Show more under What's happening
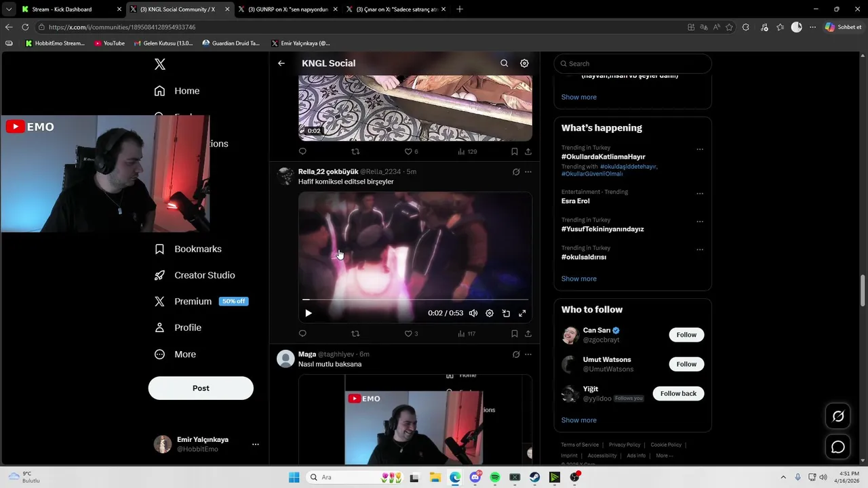 pyautogui.click(x=578, y=279)
